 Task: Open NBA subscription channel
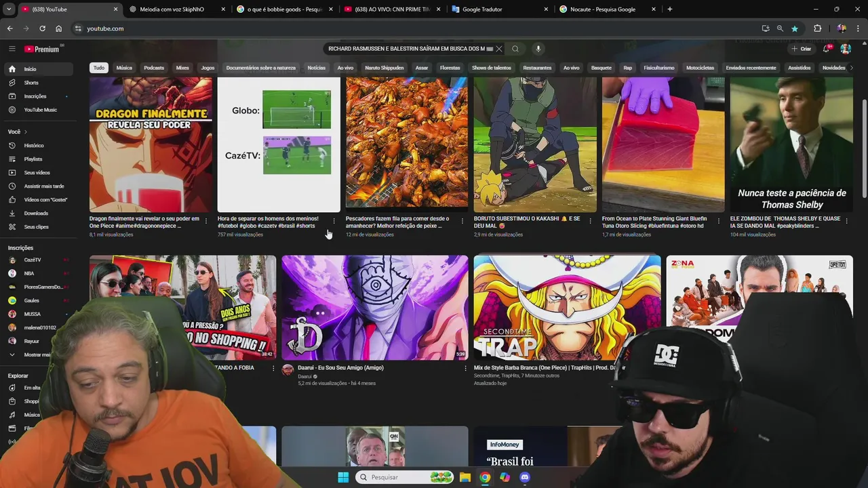(38, 274)
